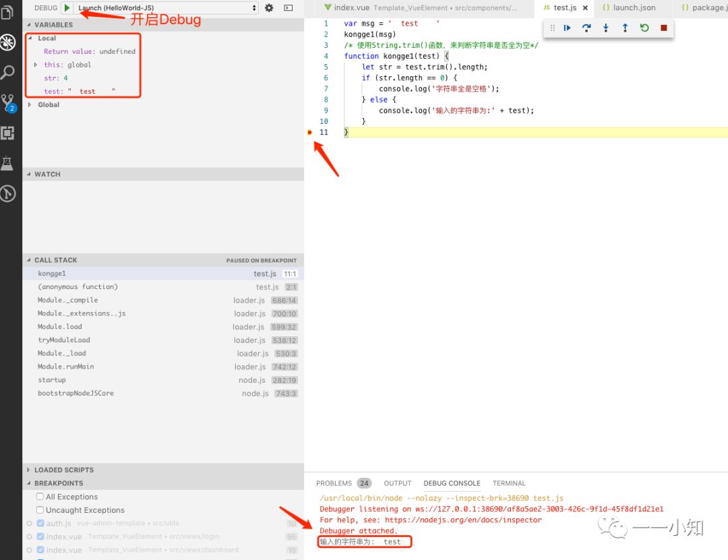The height and width of the screenshot is (560, 728).
Task: Click the 'Debugger attached.' console line
Action: click(x=359, y=531)
